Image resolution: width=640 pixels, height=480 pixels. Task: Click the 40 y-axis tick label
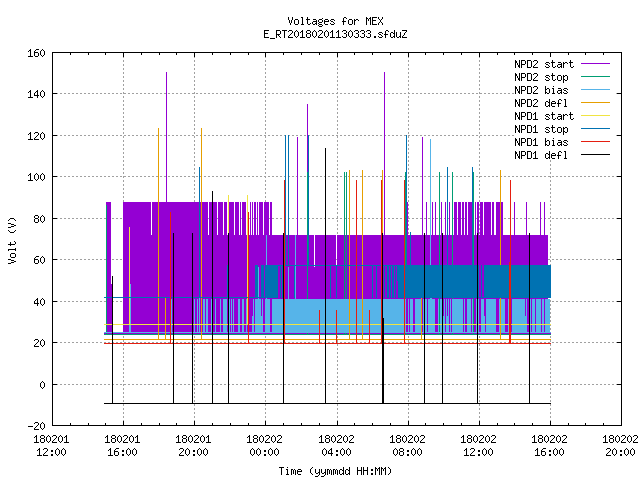[x=39, y=302]
